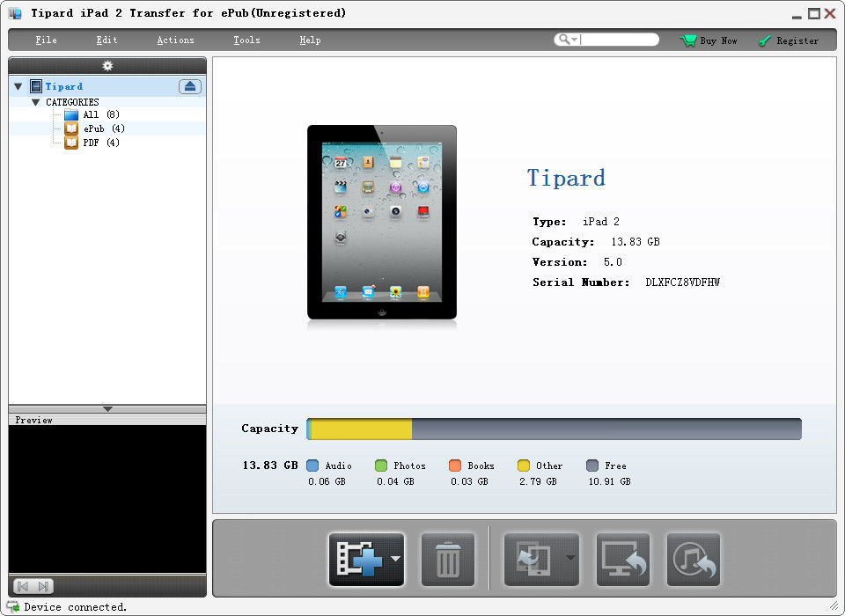The height and width of the screenshot is (616, 845).
Task: Click the Books orange color swatch
Action: click(x=455, y=466)
